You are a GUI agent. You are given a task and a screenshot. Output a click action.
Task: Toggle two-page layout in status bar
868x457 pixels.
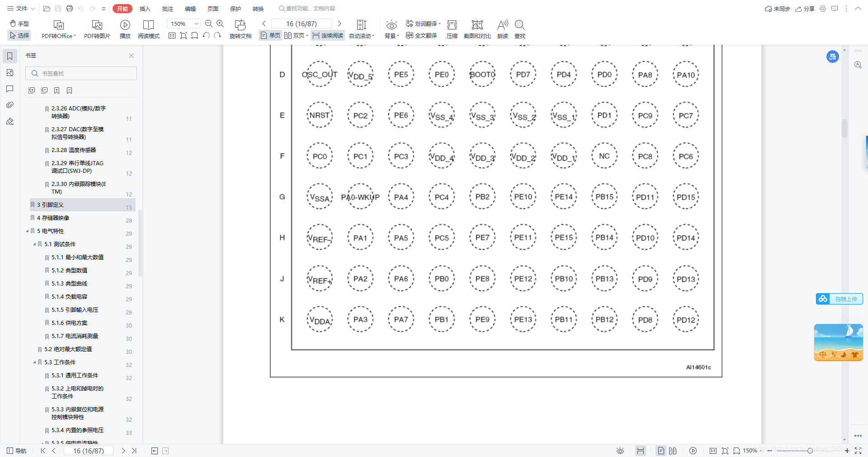click(x=673, y=451)
